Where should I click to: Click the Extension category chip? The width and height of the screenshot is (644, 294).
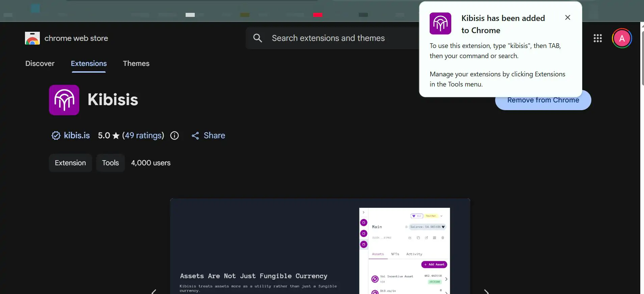pyautogui.click(x=70, y=163)
